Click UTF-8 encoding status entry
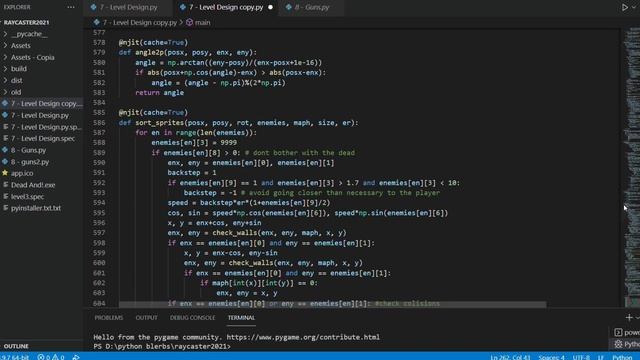The width and height of the screenshot is (640, 360). point(581,357)
